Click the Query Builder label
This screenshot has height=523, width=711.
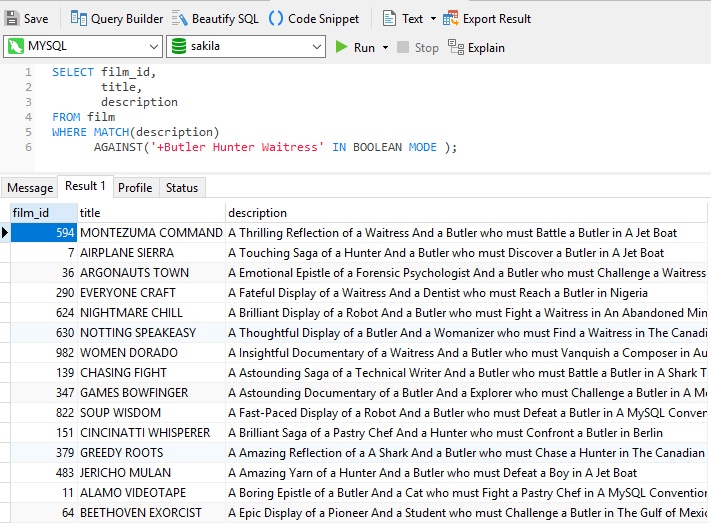click(x=127, y=19)
